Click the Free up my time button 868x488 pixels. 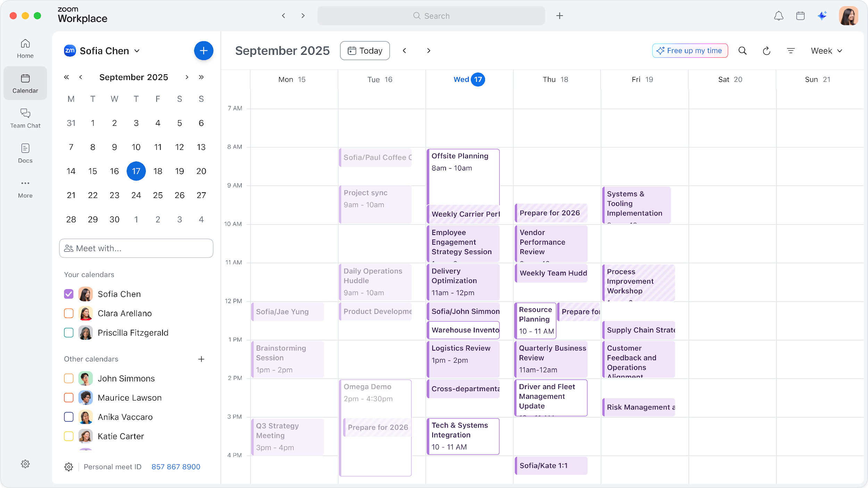(690, 51)
